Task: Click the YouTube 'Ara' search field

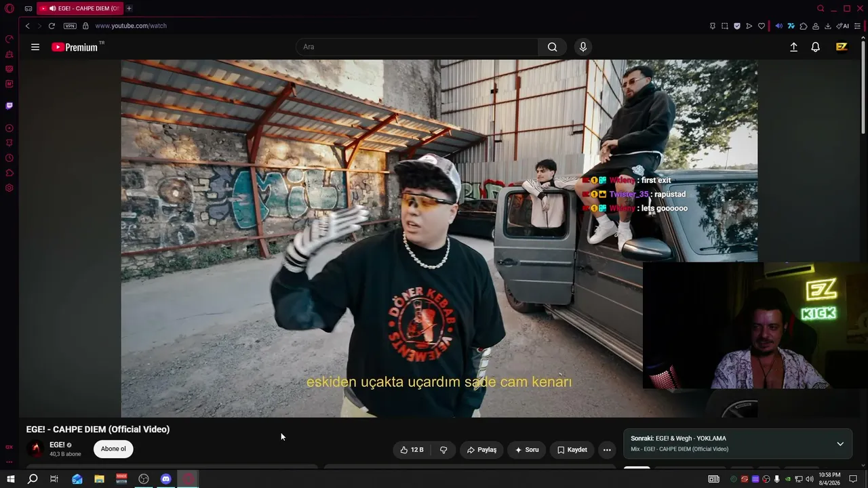Action: (x=417, y=47)
